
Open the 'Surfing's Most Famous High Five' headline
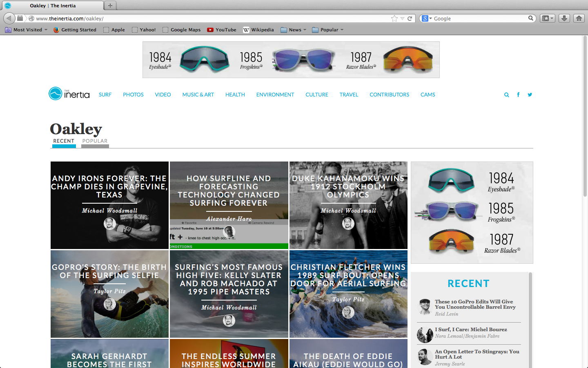click(x=229, y=279)
